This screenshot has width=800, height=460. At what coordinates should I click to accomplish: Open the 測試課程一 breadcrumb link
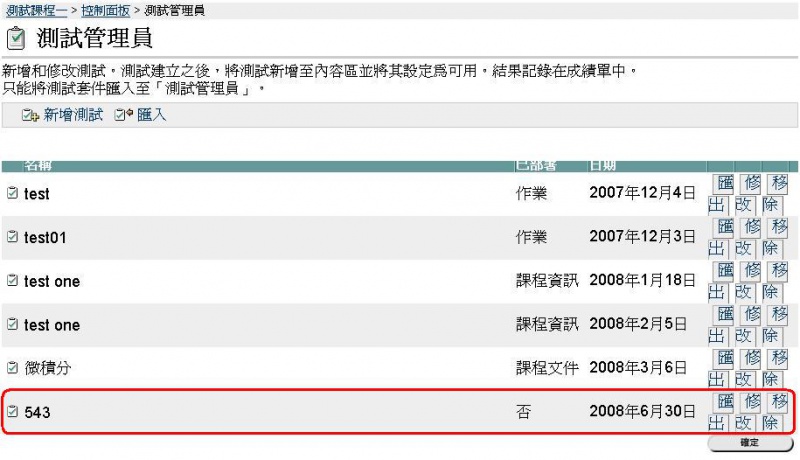pos(36,10)
